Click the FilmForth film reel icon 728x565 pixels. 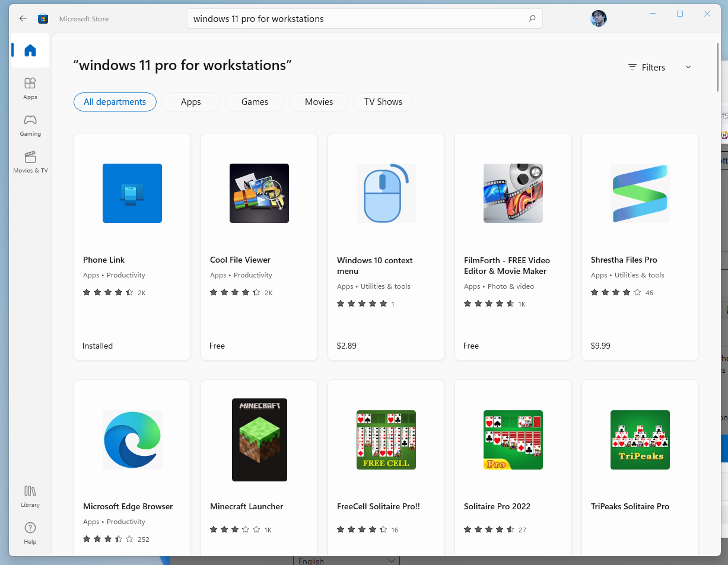[513, 193]
